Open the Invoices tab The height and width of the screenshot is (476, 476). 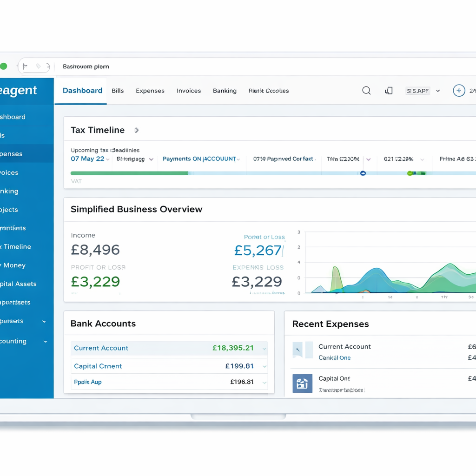point(189,91)
